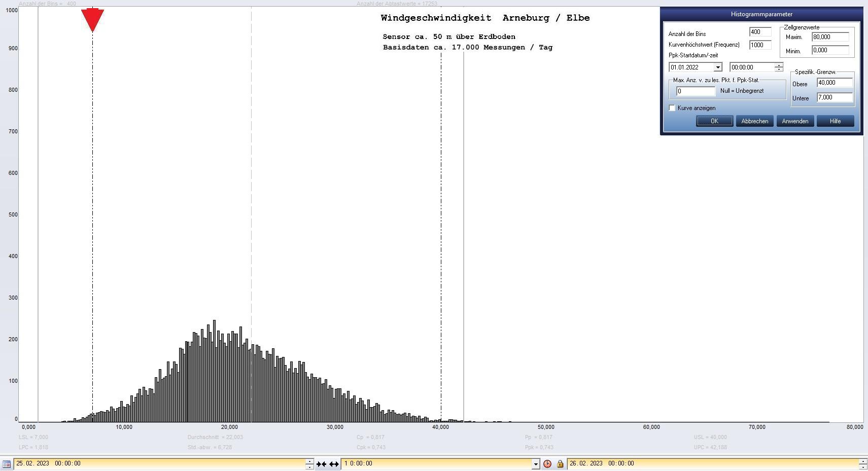Click the Abbrechen button
Screen dimensions: 868x471
(x=754, y=121)
